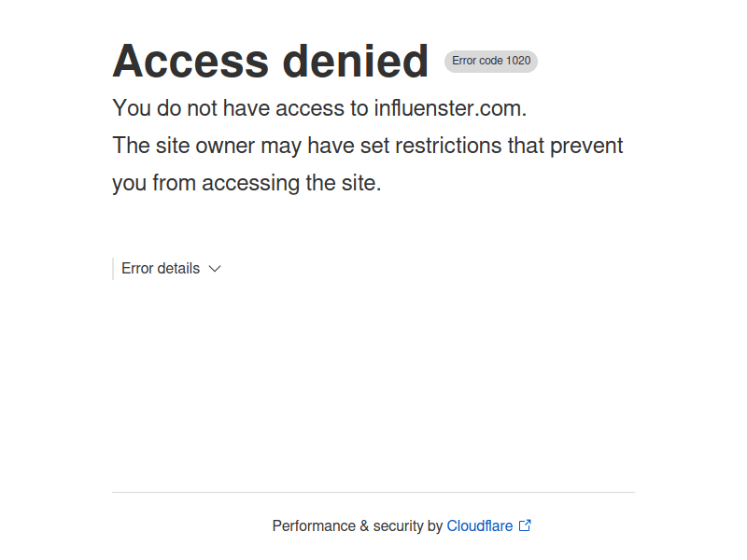747x560 pixels.
Task: Click the horizontal divider above the footer
Action: [373, 492]
